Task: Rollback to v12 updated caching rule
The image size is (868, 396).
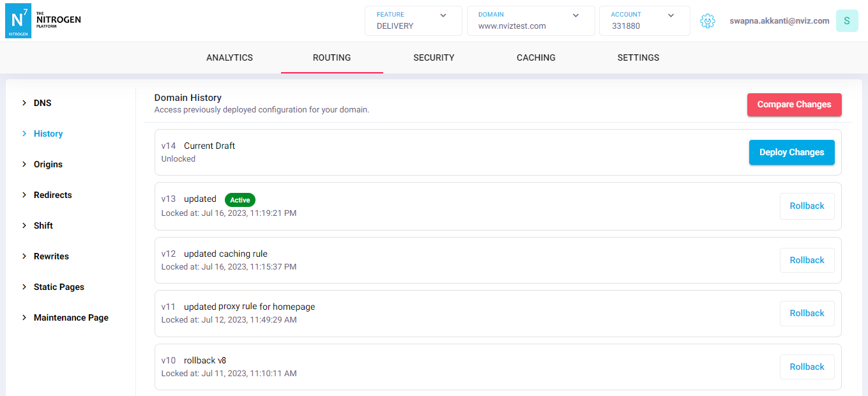Action: coord(807,260)
